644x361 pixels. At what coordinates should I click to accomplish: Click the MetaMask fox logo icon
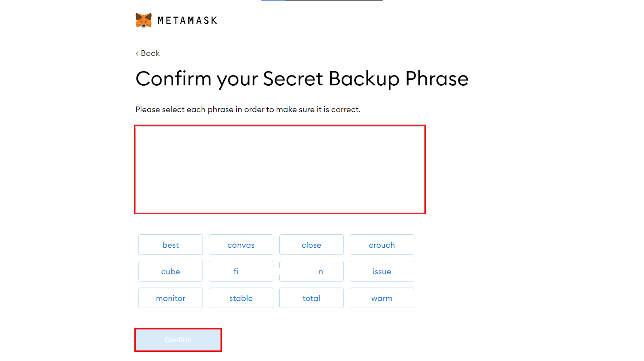coord(143,20)
